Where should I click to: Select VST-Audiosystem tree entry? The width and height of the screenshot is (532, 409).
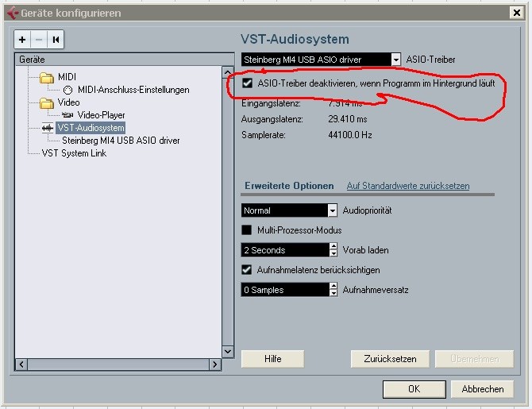tap(91, 128)
